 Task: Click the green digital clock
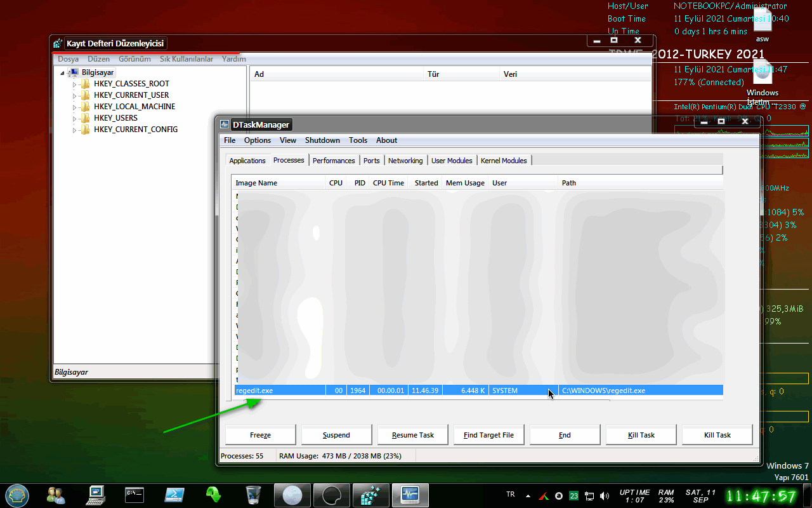point(761,496)
